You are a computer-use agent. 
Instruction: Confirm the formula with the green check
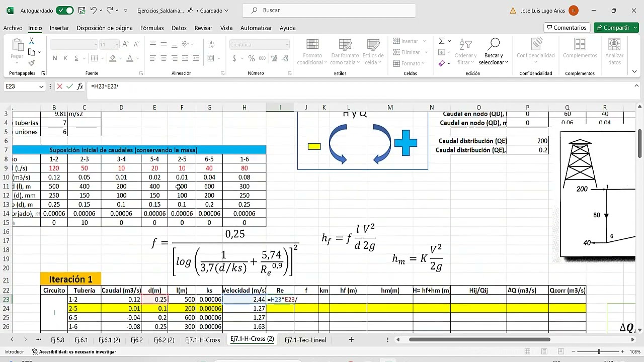[x=69, y=86]
